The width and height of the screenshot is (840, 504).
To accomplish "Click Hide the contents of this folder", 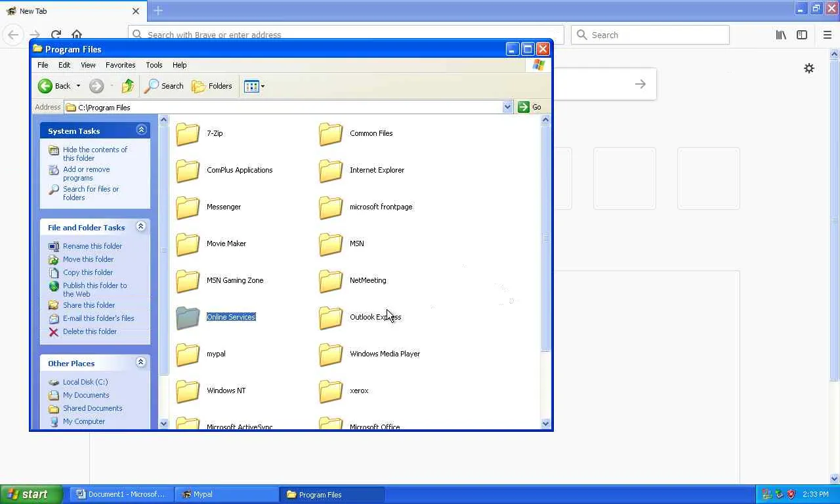I will pos(95,154).
